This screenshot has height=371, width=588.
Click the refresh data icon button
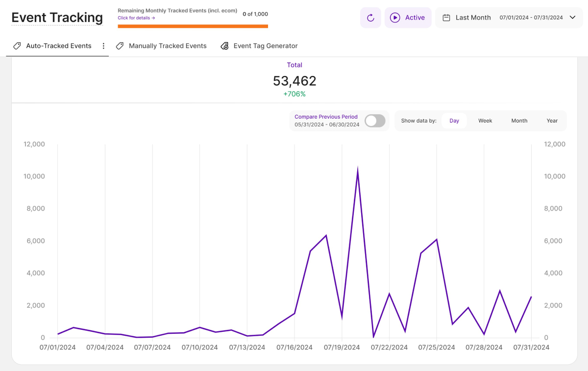pyautogui.click(x=370, y=18)
